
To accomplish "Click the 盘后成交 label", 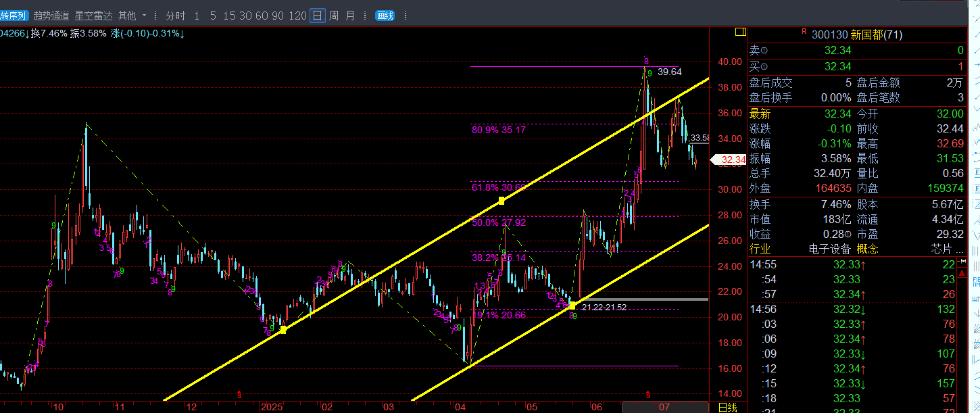I will [x=771, y=83].
